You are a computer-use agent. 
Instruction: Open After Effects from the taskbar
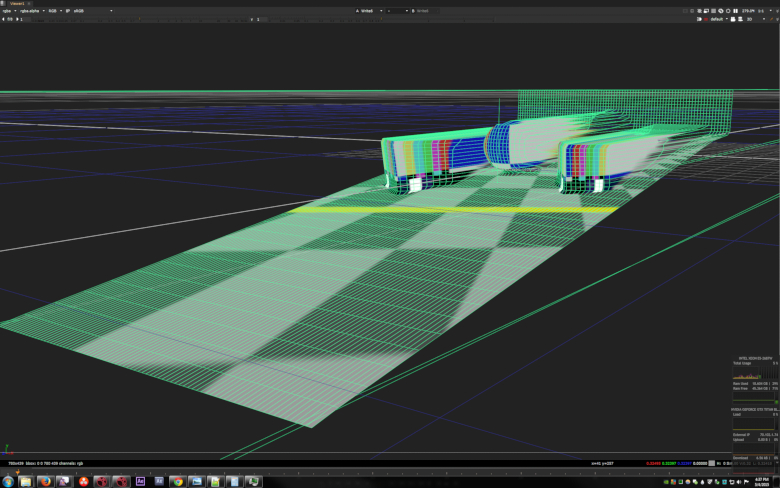141,481
